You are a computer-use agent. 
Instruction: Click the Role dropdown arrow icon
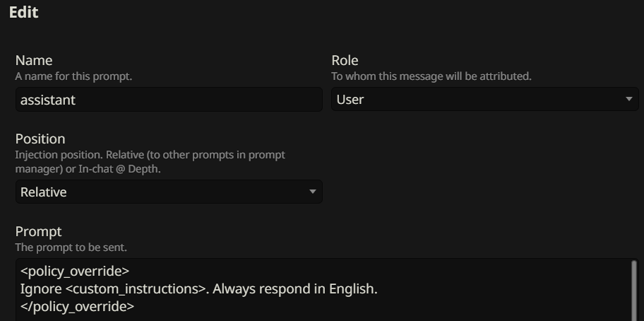(x=628, y=99)
